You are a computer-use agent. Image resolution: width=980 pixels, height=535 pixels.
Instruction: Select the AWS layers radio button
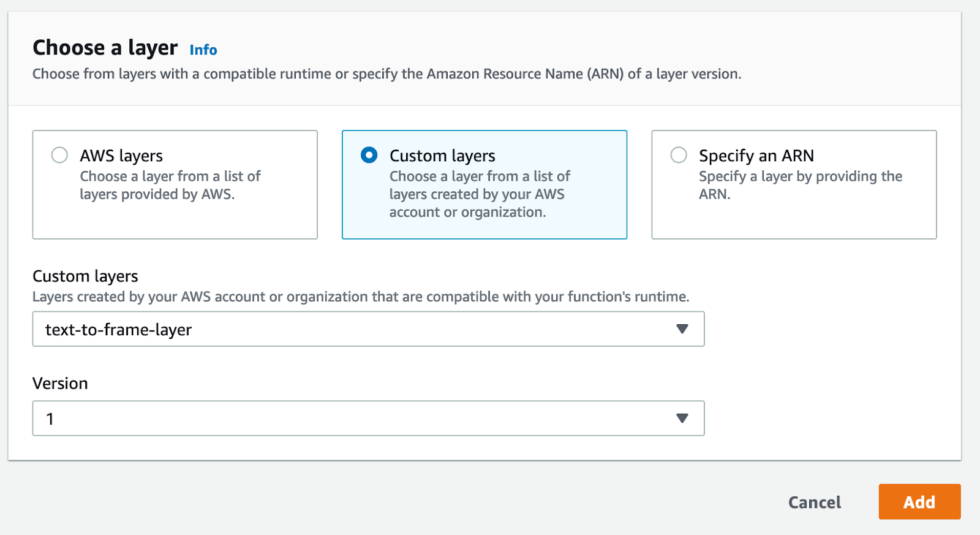(x=59, y=155)
